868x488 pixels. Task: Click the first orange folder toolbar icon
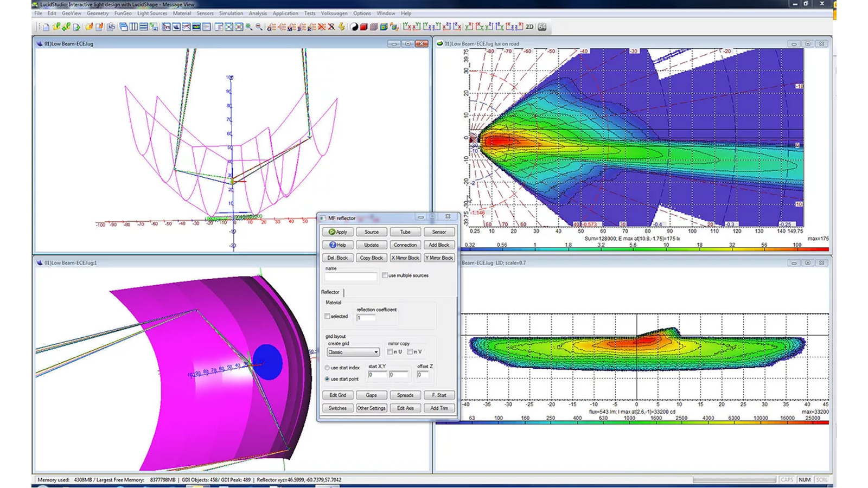pyautogui.click(x=89, y=27)
